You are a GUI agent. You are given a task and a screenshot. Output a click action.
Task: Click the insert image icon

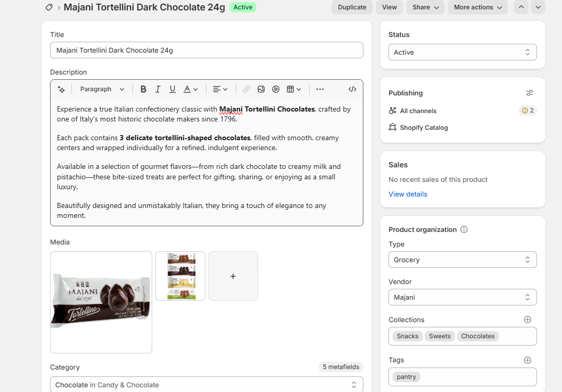tap(261, 89)
